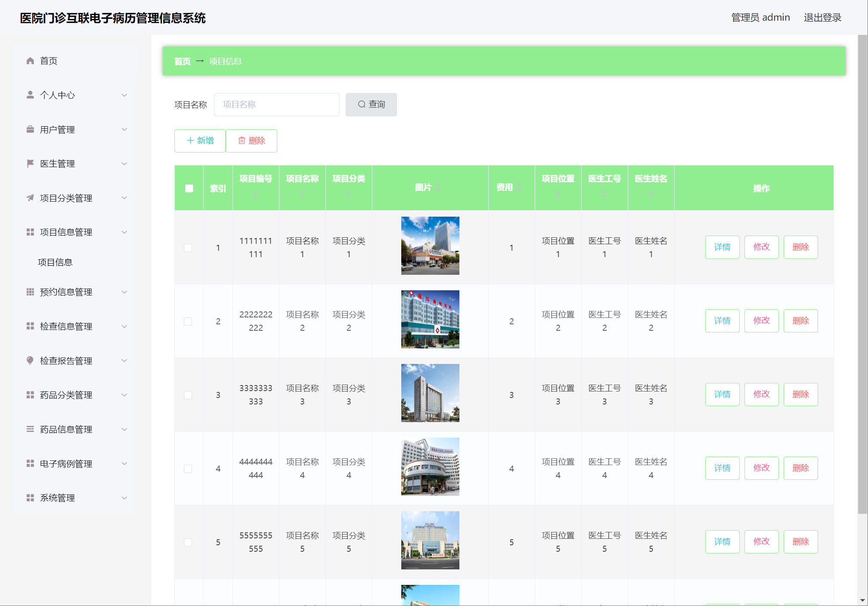Viewport: 868px width, 606px height.
Task: Click the home icon beside 首页
Action: [30, 61]
